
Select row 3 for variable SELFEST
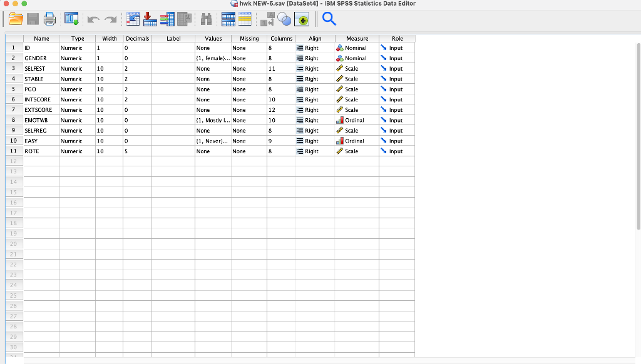click(x=13, y=68)
